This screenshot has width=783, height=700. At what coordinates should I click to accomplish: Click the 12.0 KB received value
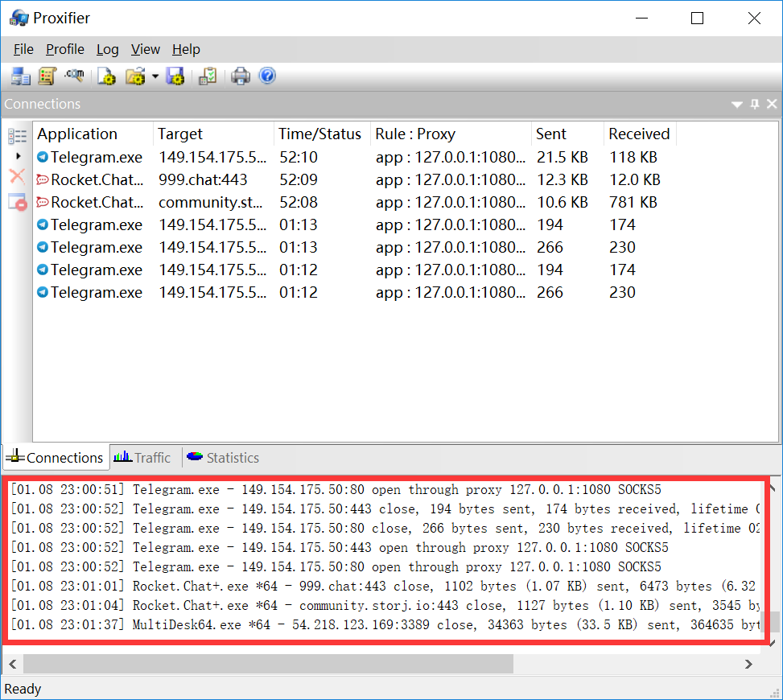pyautogui.click(x=635, y=179)
